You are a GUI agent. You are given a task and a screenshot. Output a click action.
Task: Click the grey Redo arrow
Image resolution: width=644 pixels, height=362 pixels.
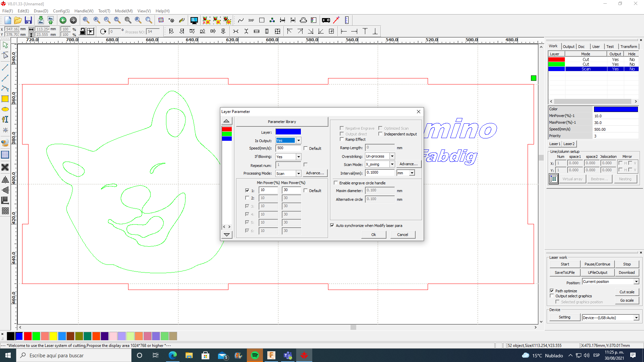click(x=73, y=20)
